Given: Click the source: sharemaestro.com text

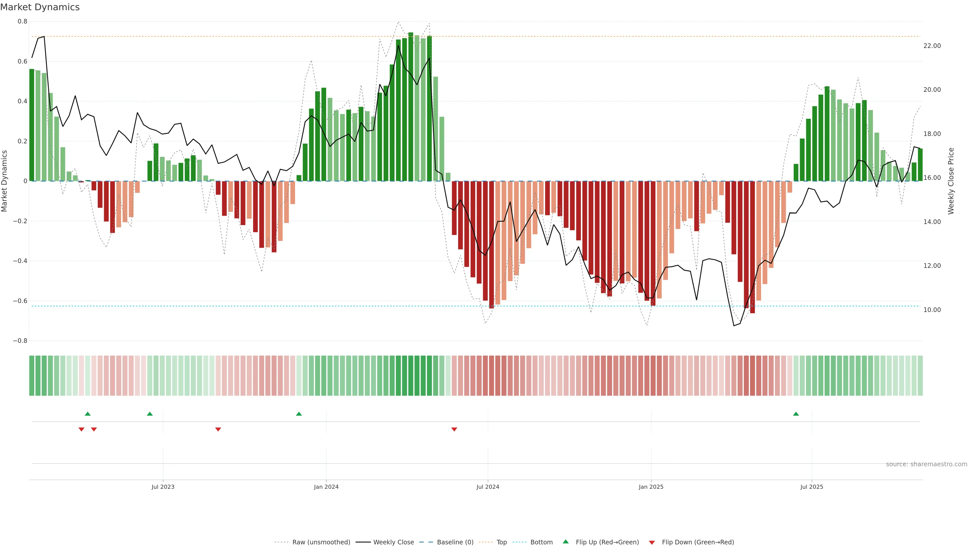Looking at the screenshot, I should click(926, 464).
